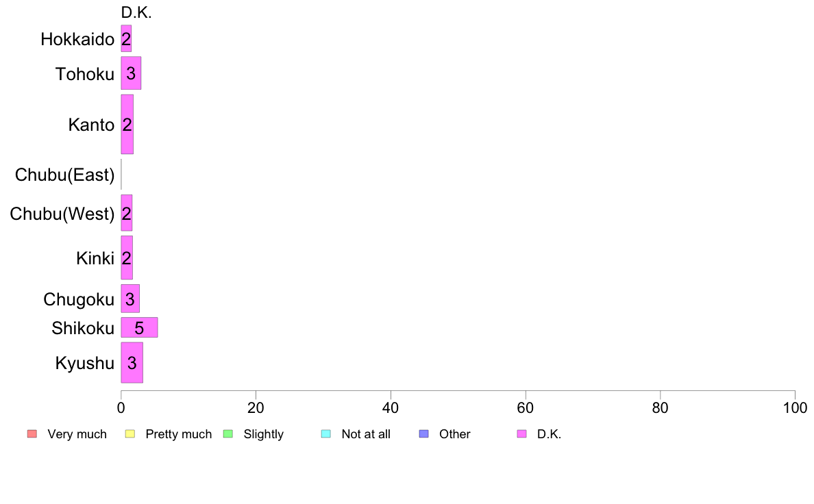
Task: Select the Kinki bar
Action: [127, 257]
